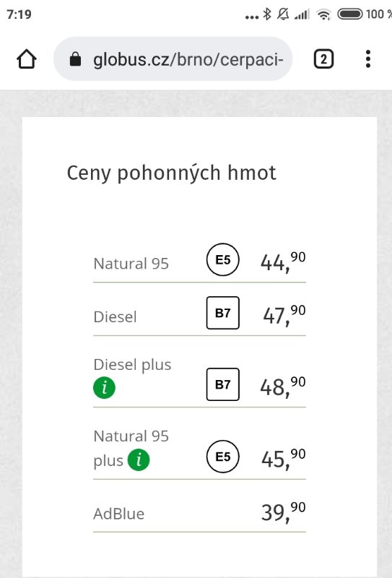Screen dimensions: 392x578
Task: Tap the padlock site security icon
Action: pyautogui.click(x=76, y=59)
